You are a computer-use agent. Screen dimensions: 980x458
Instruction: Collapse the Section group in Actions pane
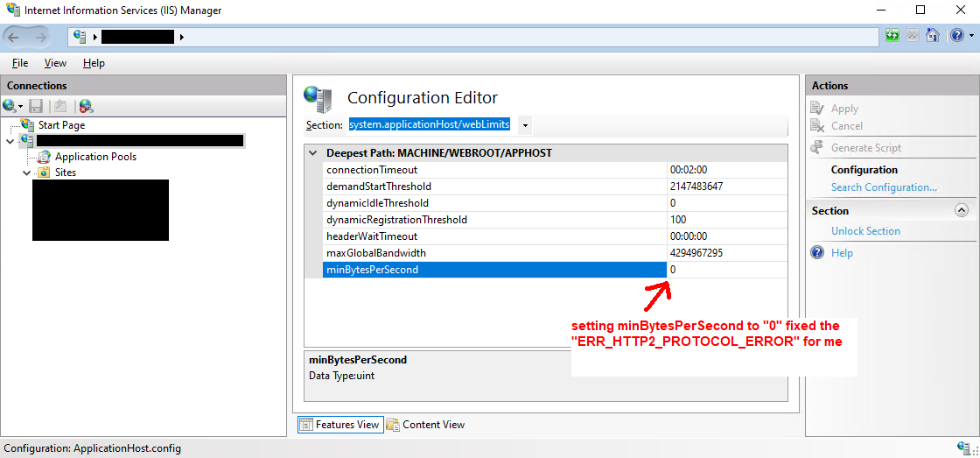pyautogui.click(x=961, y=211)
